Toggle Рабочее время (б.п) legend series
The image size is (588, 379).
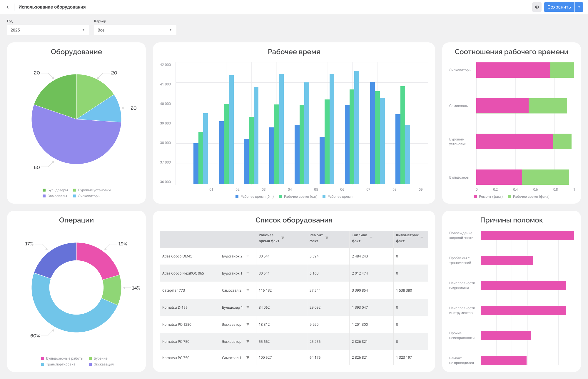coord(255,197)
